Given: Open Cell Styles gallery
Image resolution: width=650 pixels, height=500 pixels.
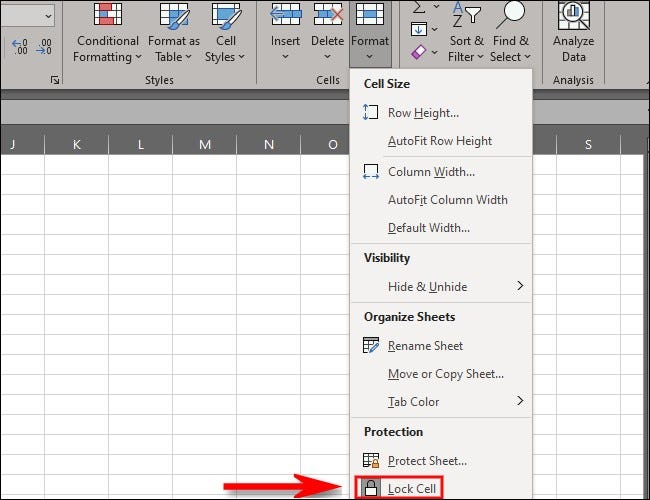Looking at the screenshot, I should (225, 33).
